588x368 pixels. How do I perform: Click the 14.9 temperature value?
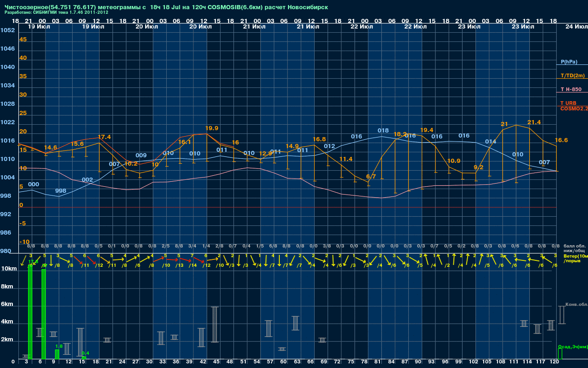(292, 146)
